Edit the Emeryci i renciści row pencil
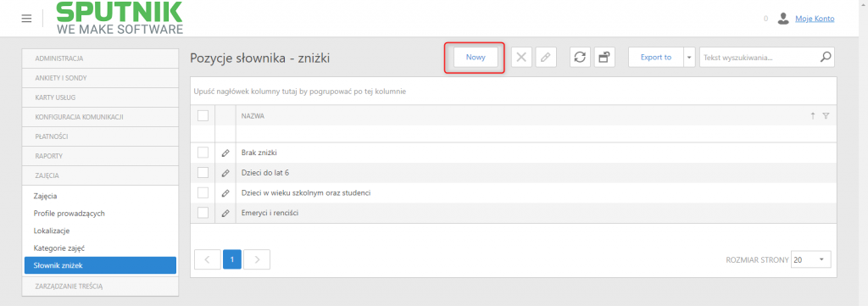 (225, 213)
